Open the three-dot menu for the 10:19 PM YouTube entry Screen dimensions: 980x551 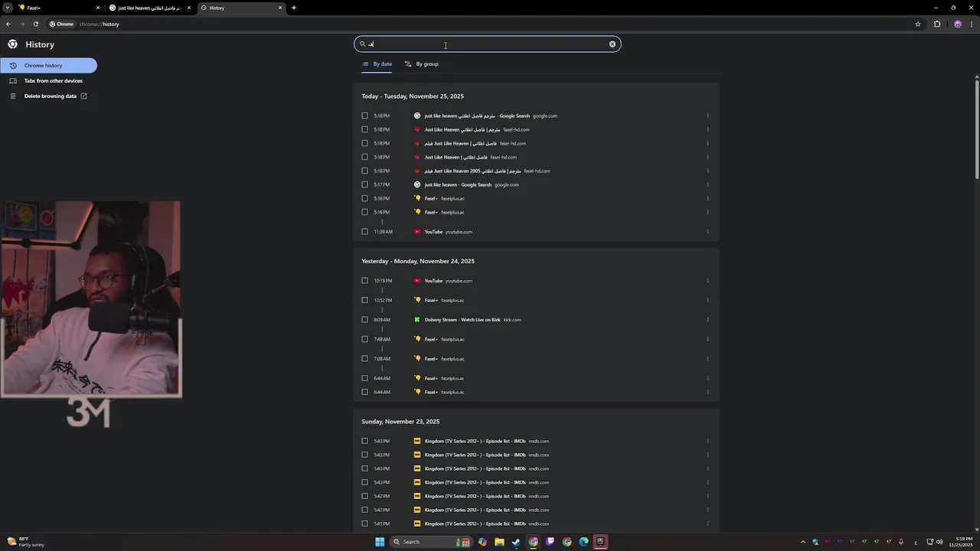pyautogui.click(x=707, y=281)
